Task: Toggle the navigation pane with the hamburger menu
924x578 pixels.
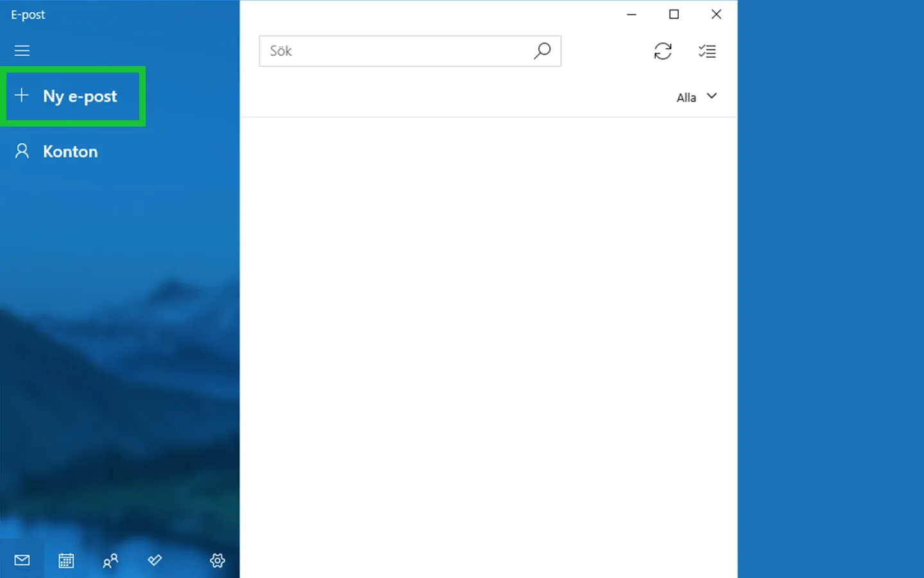Action: (x=22, y=51)
